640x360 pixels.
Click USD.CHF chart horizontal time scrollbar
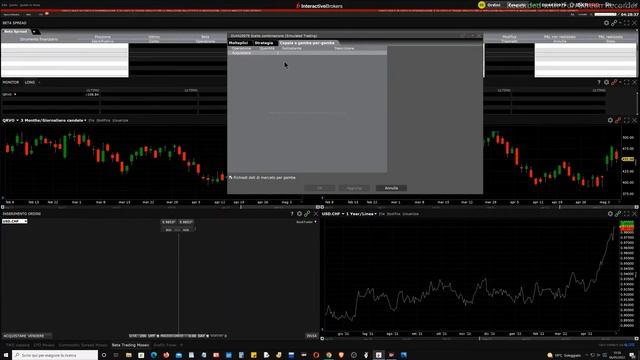(479, 338)
